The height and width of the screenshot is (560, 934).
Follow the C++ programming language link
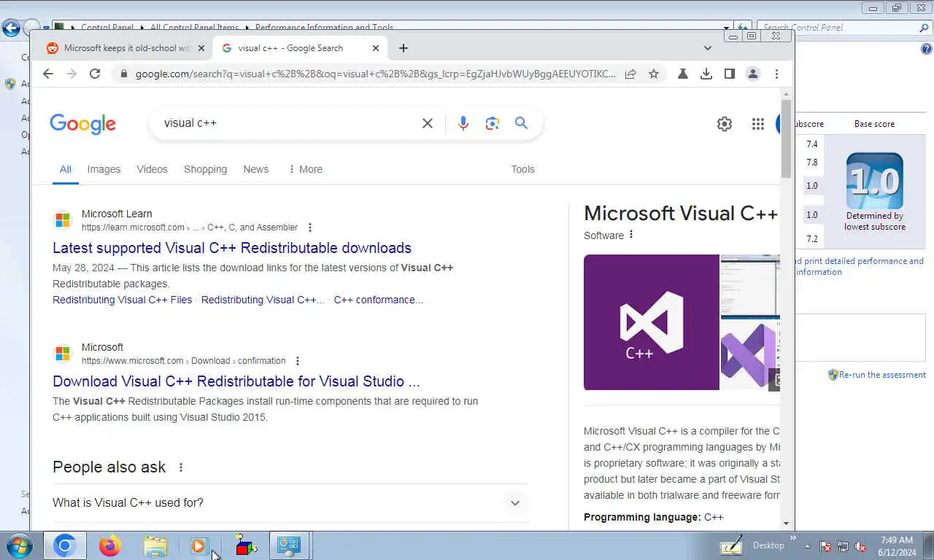click(714, 517)
